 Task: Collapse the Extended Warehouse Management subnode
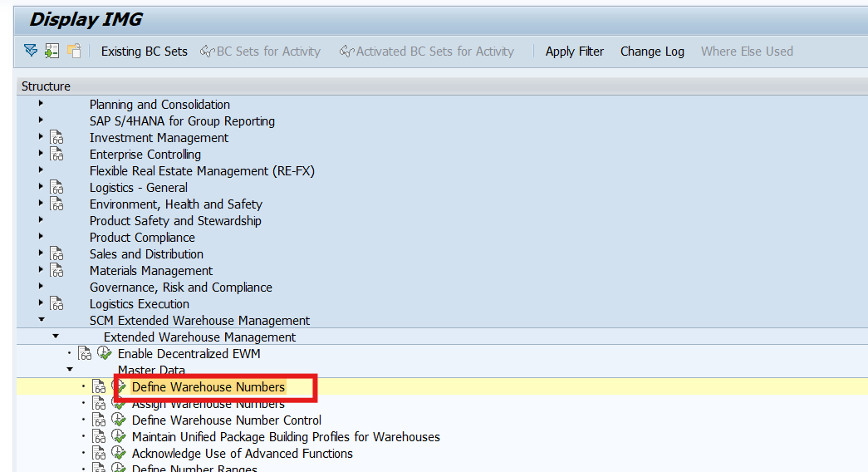(x=56, y=336)
